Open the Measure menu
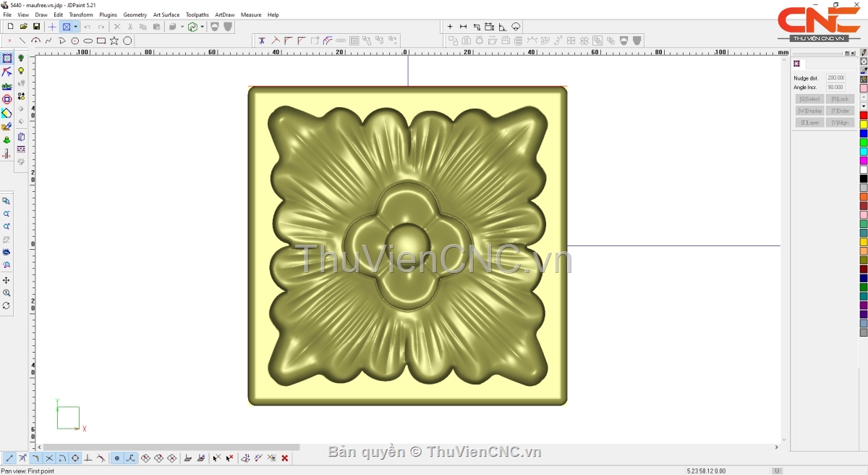The image size is (868, 475). (251, 14)
